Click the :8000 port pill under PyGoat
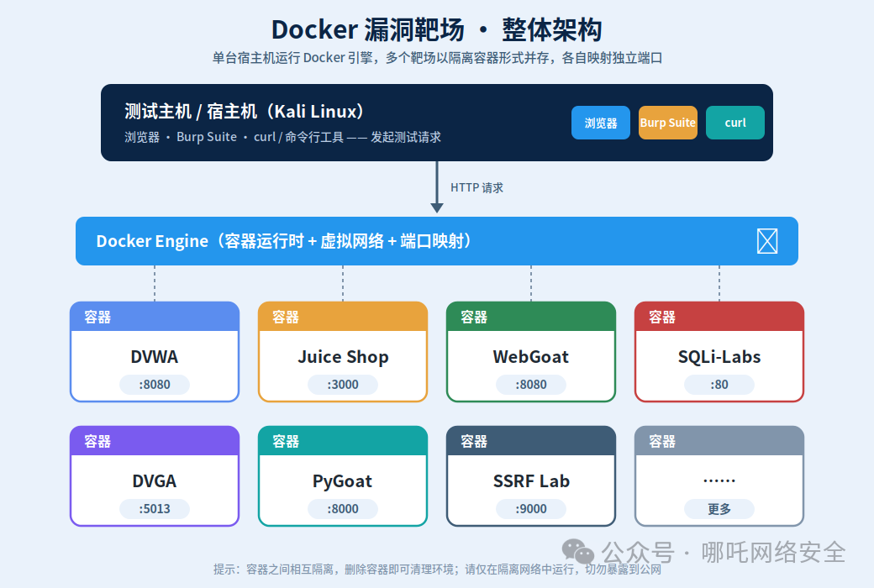Viewport: 874px width, 588px height. coord(343,509)
